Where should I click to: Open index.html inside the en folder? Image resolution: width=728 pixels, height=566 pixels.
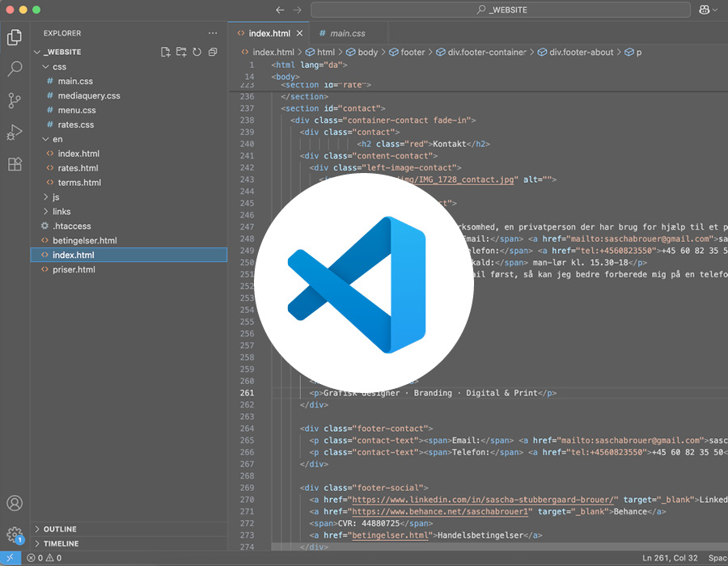(129, 154)
